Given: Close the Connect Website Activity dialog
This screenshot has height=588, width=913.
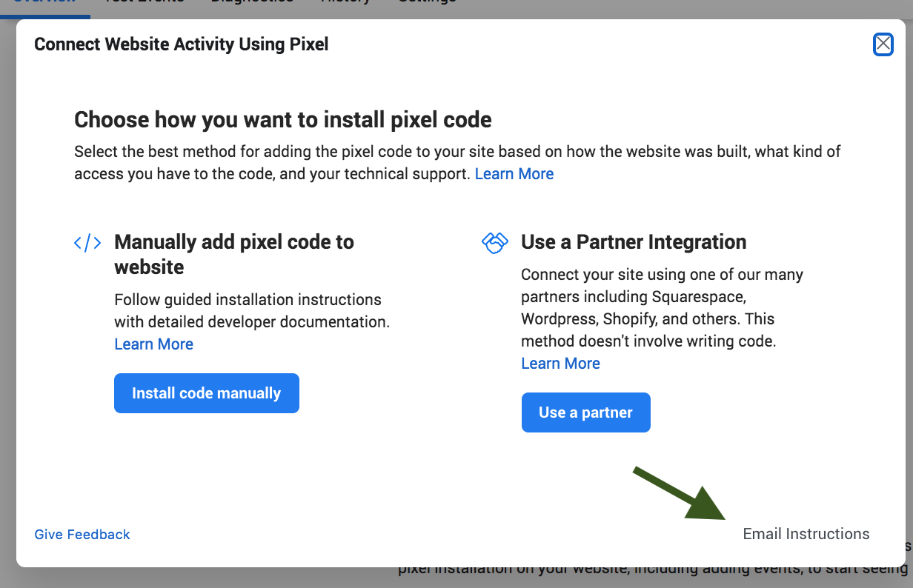Looking at the screenshot, I should point(883,44).
